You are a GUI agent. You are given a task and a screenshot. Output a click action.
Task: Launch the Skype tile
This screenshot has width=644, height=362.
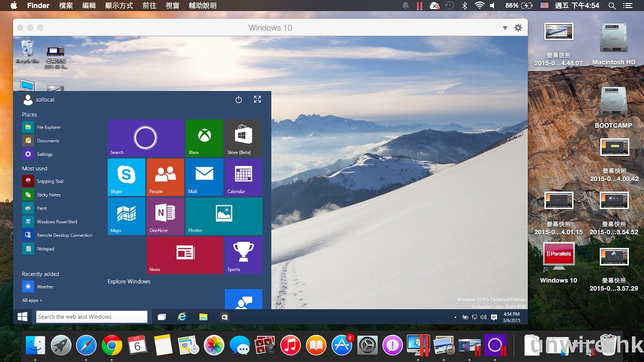tap(126, 177)
